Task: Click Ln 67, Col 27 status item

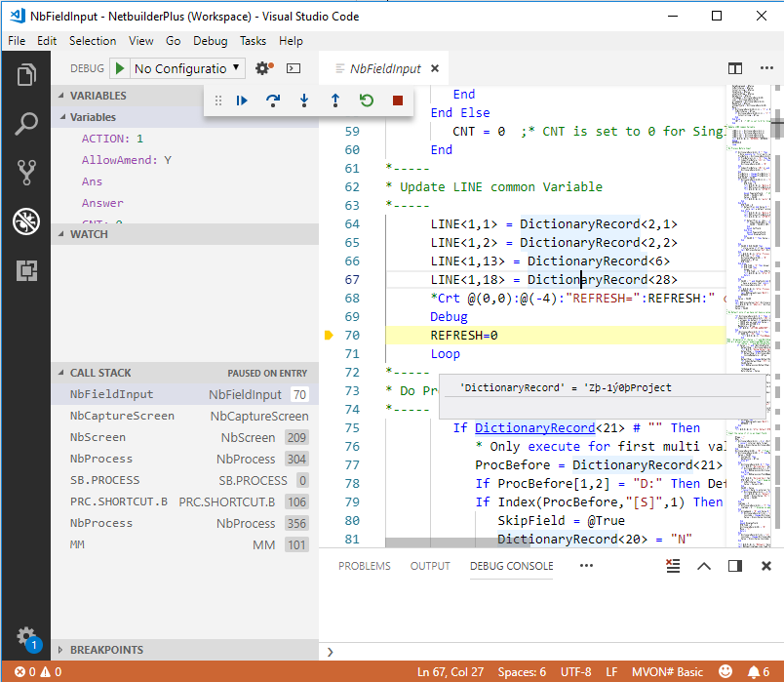Action: click(451, 671)
